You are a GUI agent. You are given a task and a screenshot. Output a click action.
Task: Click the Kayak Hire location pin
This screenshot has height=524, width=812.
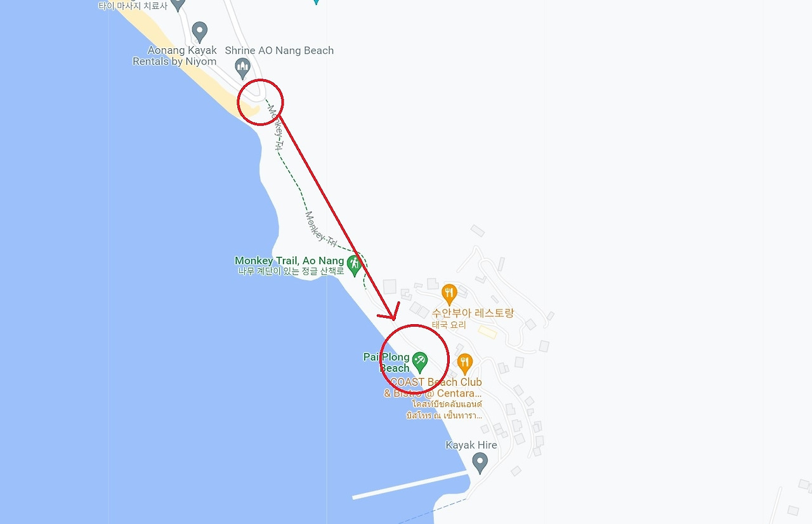[x=480, y=462]
